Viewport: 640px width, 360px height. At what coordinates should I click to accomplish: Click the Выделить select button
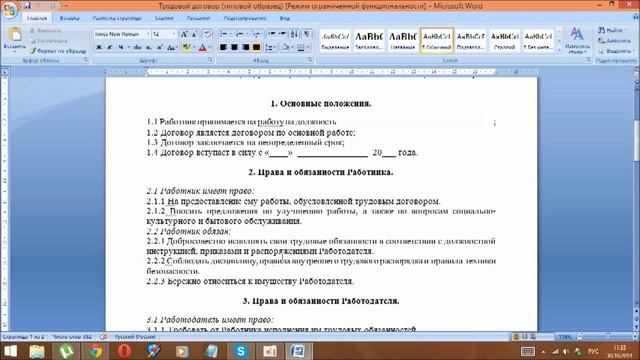point(615,51)
